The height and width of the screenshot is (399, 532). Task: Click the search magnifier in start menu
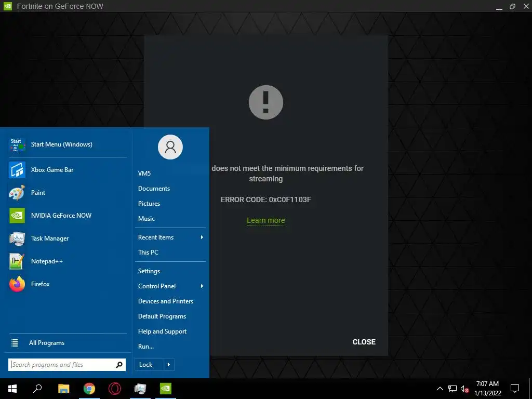coord(119,365)
